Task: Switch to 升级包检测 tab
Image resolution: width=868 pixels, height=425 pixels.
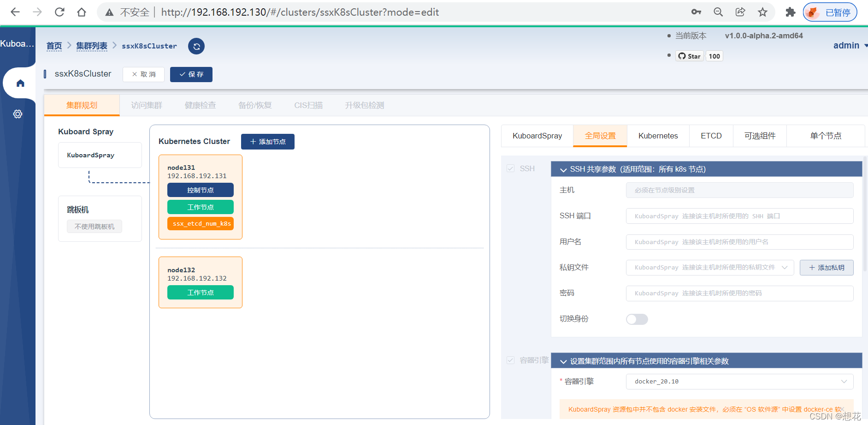Action: (x=365, y=105)
